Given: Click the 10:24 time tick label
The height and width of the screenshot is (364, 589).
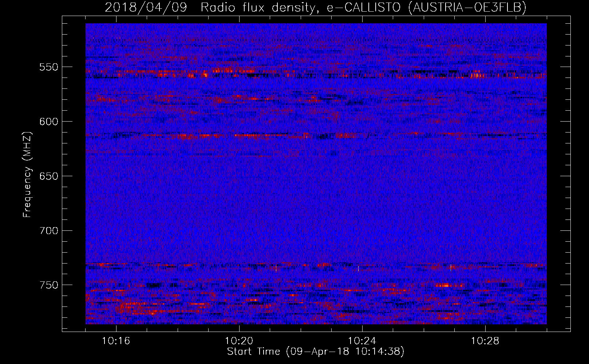Looking at the screenshot, I should (362, 341).
